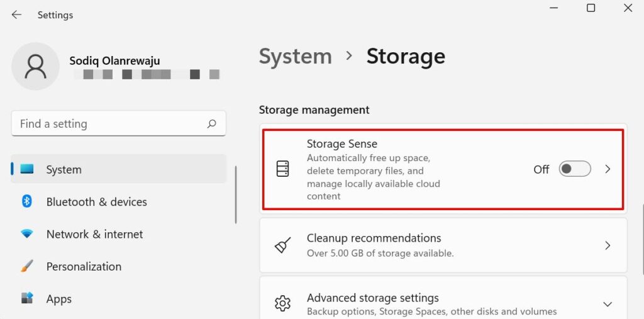Click the user profile avatar picture
The image size is (644, 319).
click(x=36, y=65)
